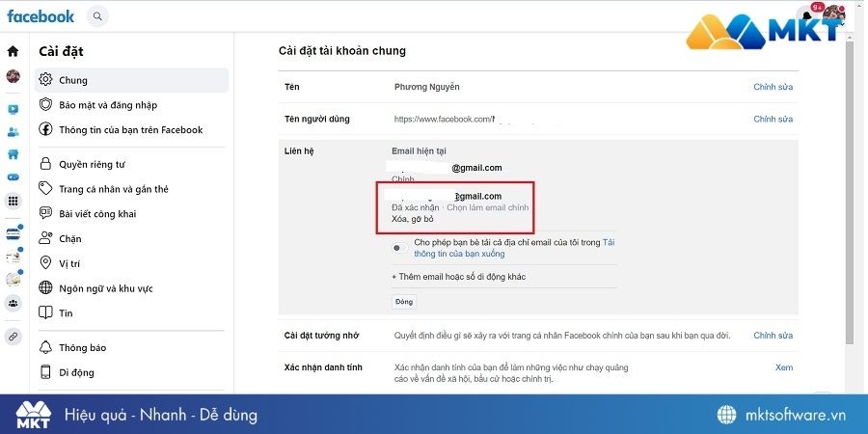Open Vị trí location settings
The height and width of the screenshot is (434, 868).
click(x=131, y=264)
